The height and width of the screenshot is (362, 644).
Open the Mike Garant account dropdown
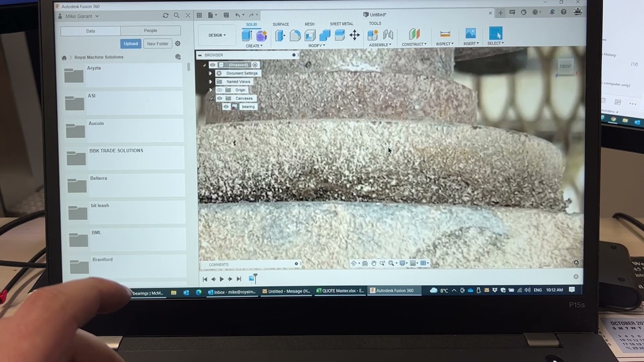pos(82,16)
